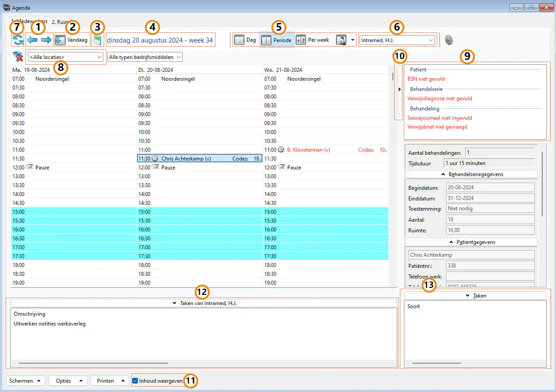Viewport: 556px width, 392px height.
Task: Switch to Dag view
Action: point(245,40)
